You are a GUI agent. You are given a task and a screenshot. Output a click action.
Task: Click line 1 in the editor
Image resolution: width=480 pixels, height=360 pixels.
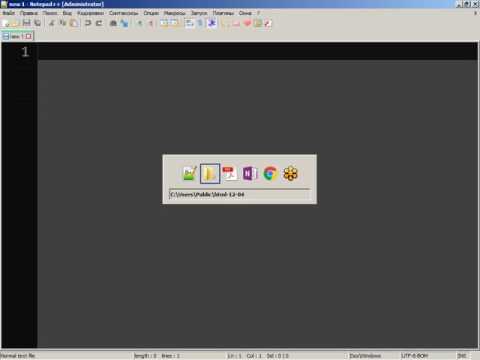click(x=257, y=52)
